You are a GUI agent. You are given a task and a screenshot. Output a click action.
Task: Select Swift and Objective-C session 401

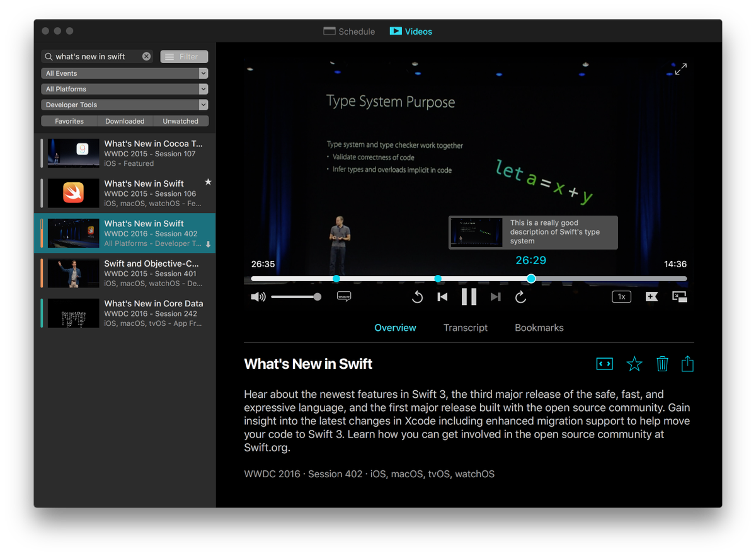click(125, 273)
